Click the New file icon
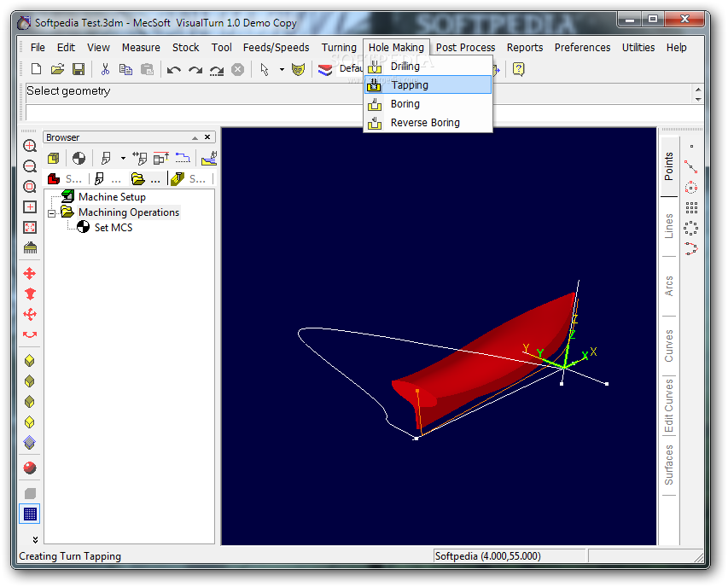728x587 pixels. [x=36, y=70]
